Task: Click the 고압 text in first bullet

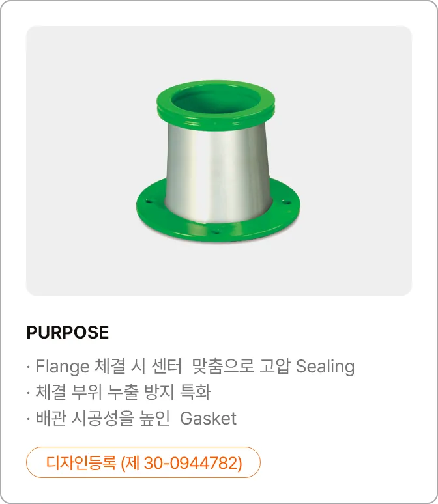Action: 274,366
